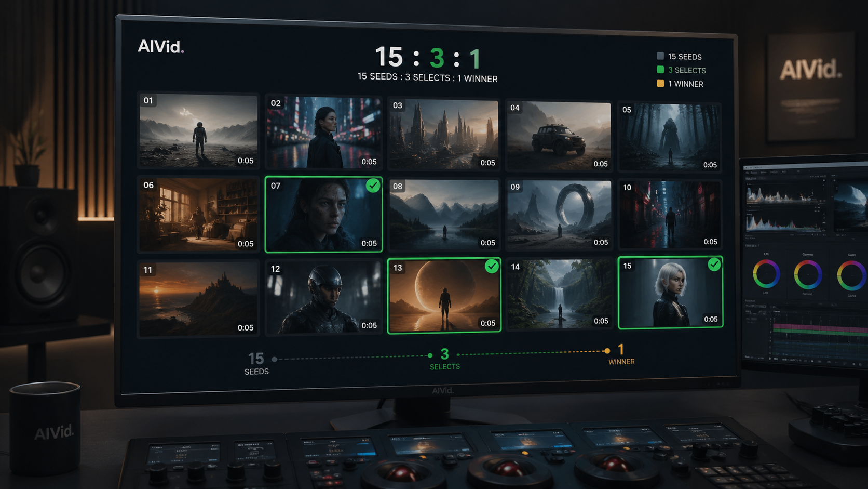868x489 pixels.
Task: Click the gray 15 SEEDS legend swatch
Action: (660, 56)
